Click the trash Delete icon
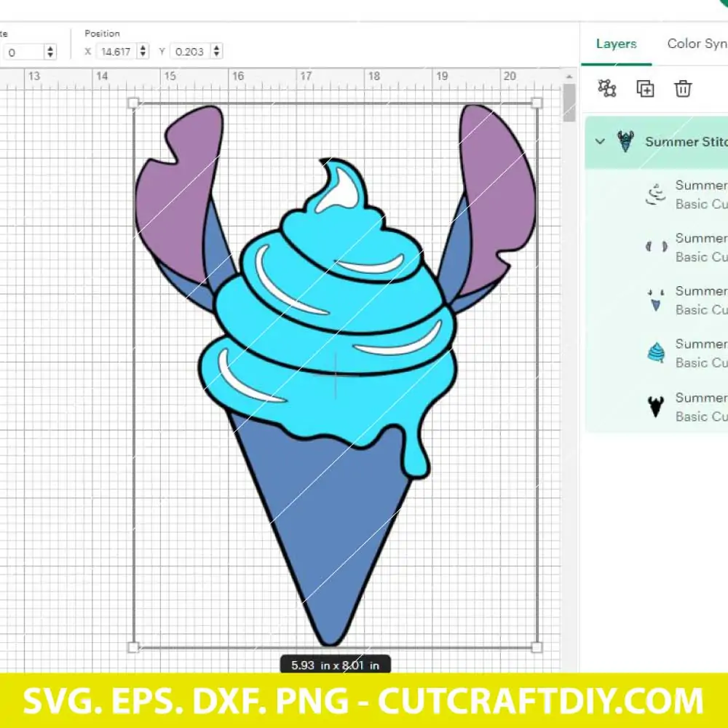The width and height of the screenshot is (728, 728). coord(683,88)
